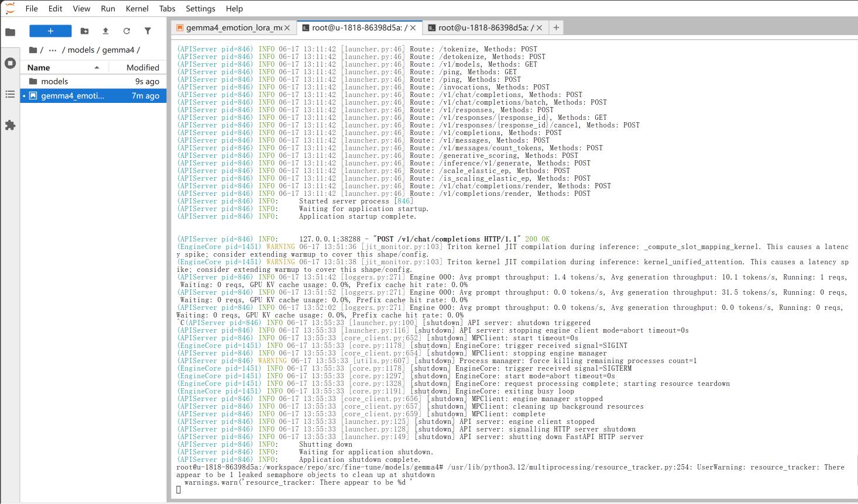This screenshot has height=504, width=858.
Task: Select the models folder row
Action: coord(94,82)
